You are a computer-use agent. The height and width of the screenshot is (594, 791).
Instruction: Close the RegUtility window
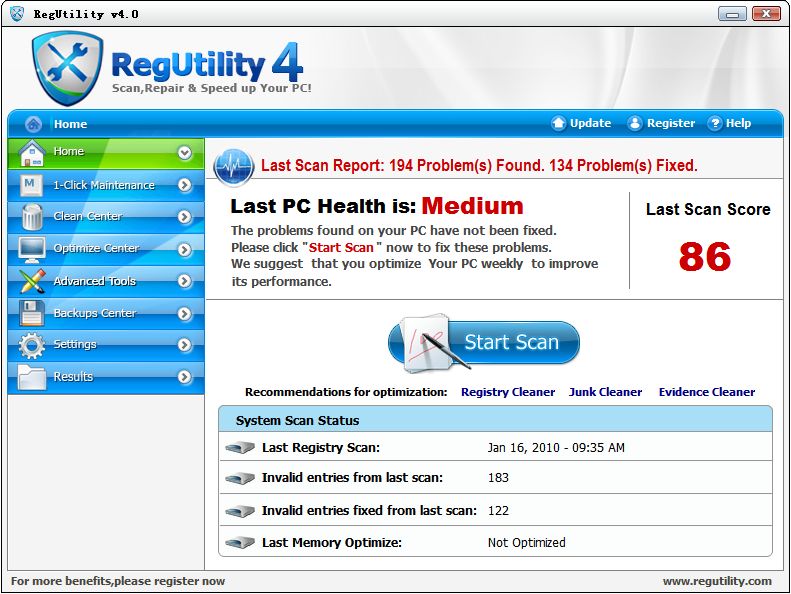(766, 14)
